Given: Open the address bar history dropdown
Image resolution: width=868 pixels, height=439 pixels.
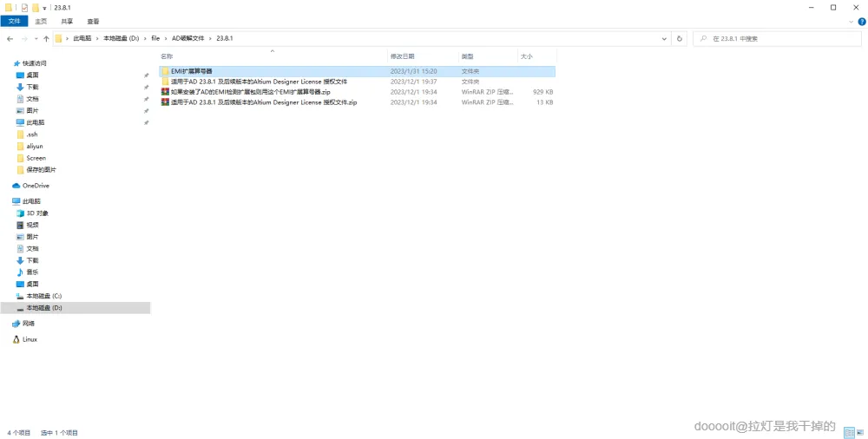Looking at the screenshot, I should click(664, 39).
